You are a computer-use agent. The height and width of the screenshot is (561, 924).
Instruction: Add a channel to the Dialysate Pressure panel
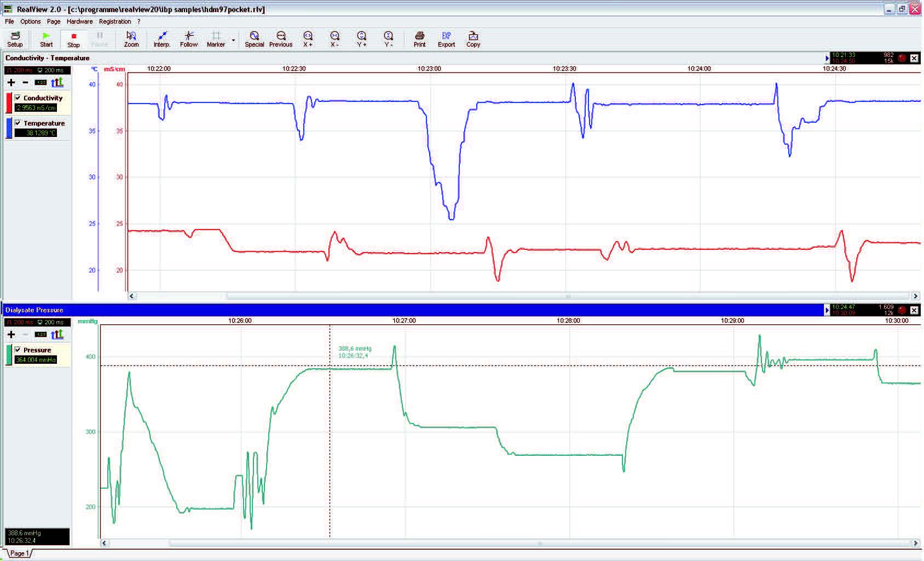click(11, 334)
